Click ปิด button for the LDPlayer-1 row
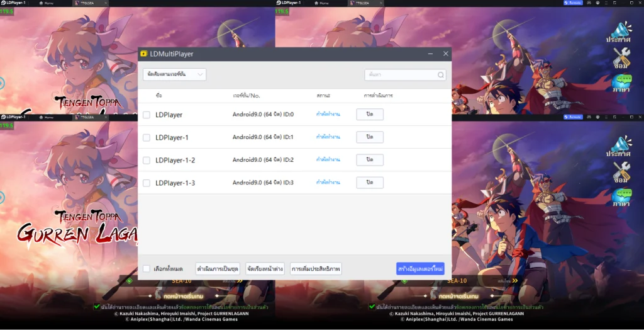644x330 pixels. [x=370, y=137]
